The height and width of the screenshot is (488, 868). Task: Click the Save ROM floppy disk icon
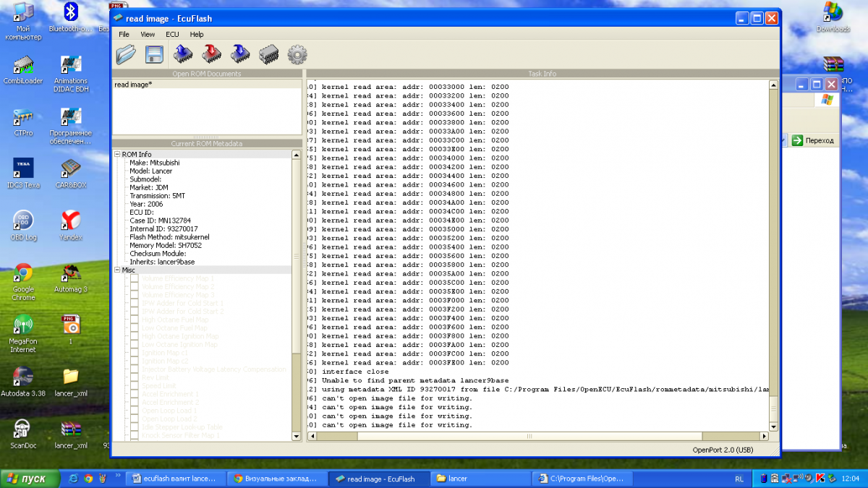tap(153, 54)
